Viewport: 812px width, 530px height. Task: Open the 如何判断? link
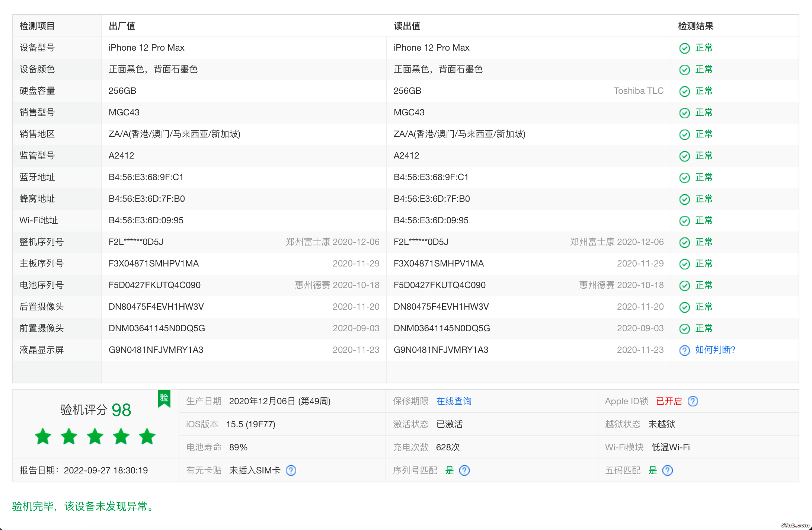(x=715, y=350)
